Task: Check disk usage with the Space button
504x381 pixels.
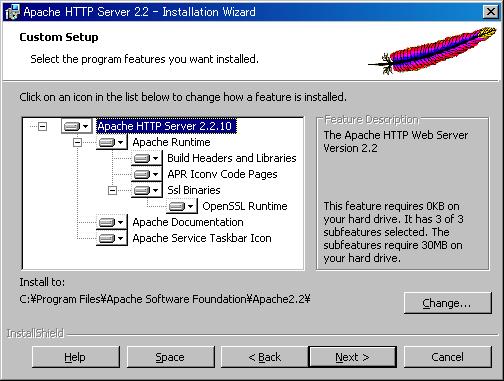Action: (x=170, y=357)
